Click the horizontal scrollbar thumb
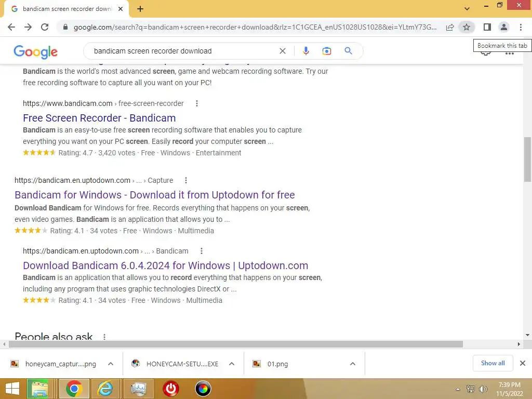The width and height of the screenshot is (532, 399). pyautogui.click(x=236, y=344)
